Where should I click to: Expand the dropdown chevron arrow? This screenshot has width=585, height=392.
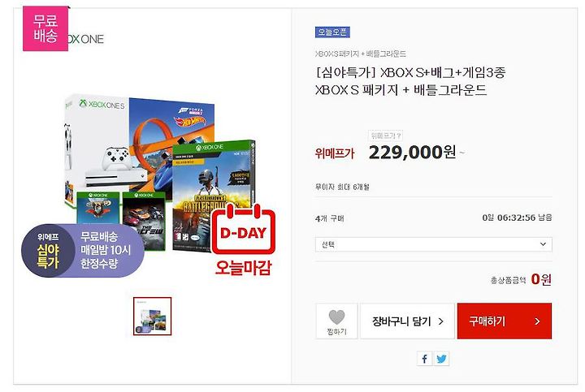[543, 244]
